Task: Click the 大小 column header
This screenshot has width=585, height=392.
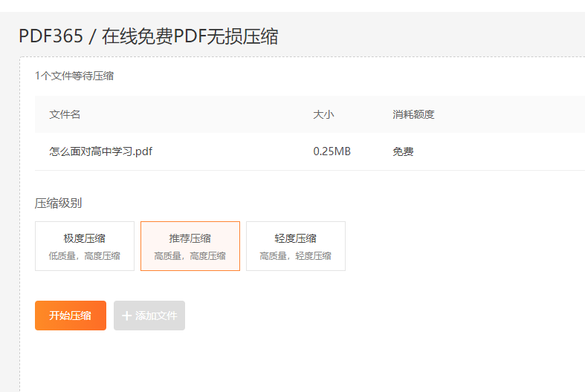Action: tap(323, 114)
